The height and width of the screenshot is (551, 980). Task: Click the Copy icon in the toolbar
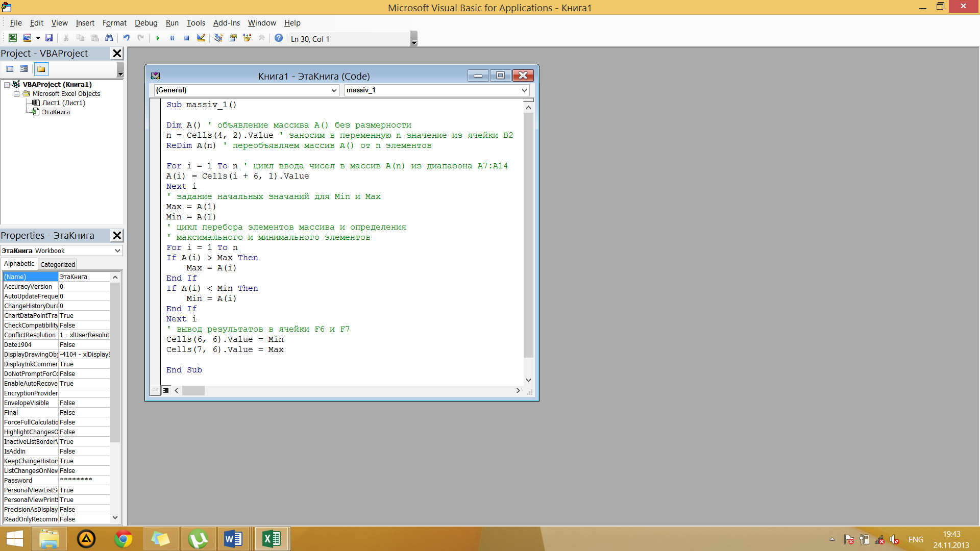click(x=80, y=38)
